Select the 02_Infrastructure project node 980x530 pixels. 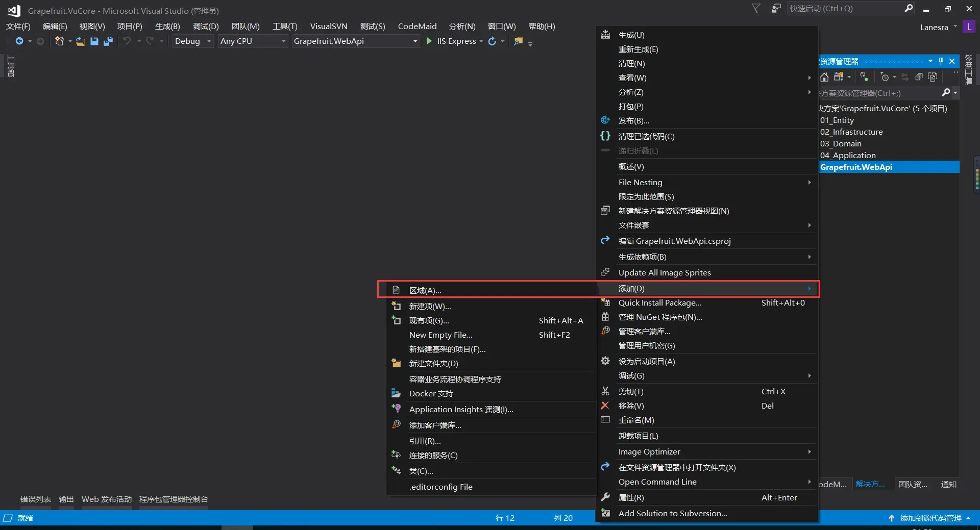point(851,132)
